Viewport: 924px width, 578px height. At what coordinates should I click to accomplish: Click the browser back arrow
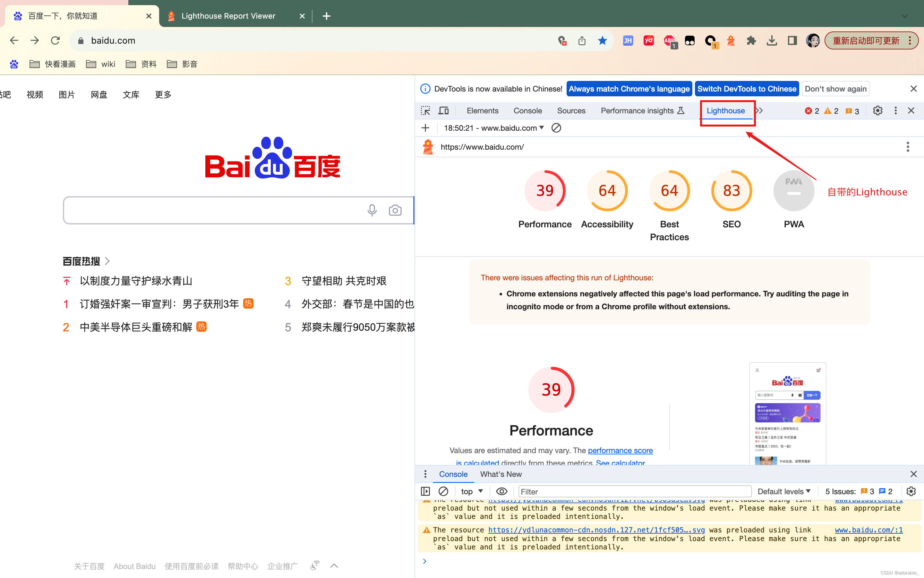pos(14,40)
